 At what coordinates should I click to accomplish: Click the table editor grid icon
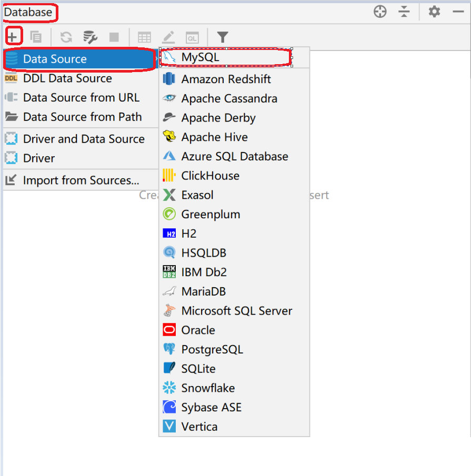point(144,37)
